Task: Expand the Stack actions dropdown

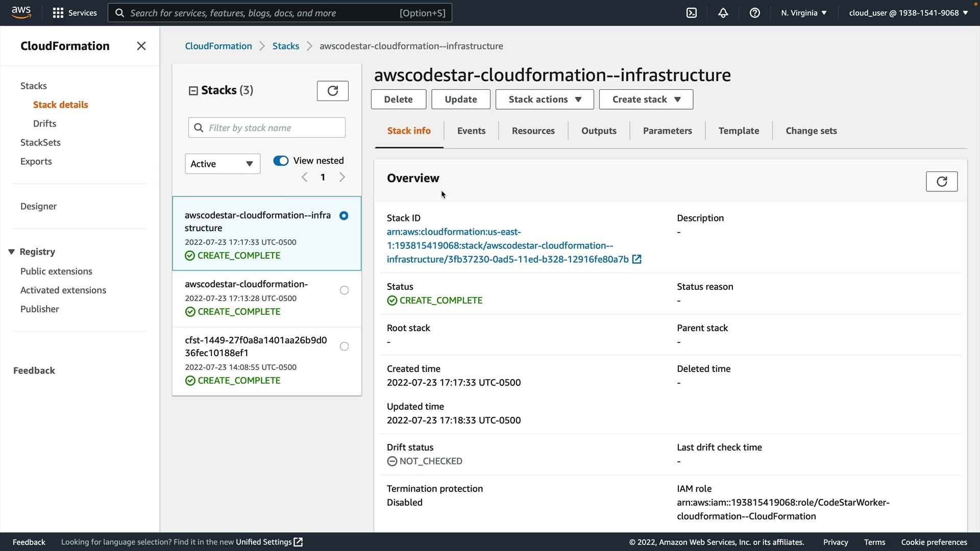Action: 545,99
